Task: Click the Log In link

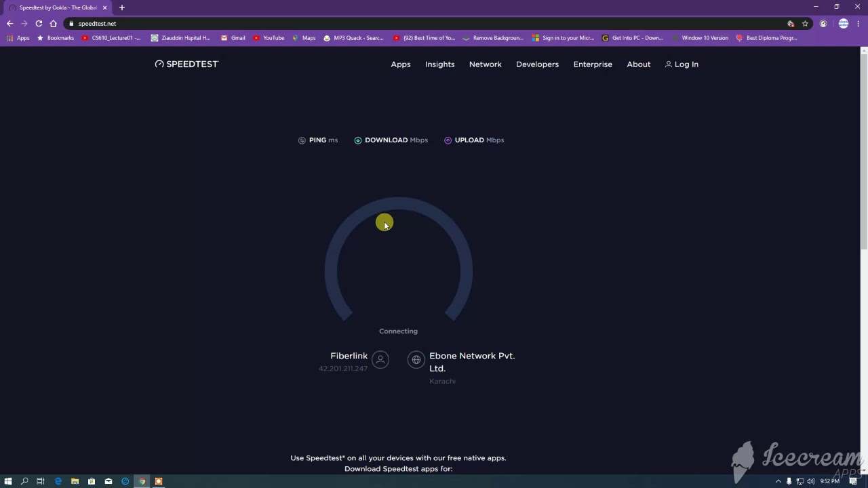Action: click(682, 64)
